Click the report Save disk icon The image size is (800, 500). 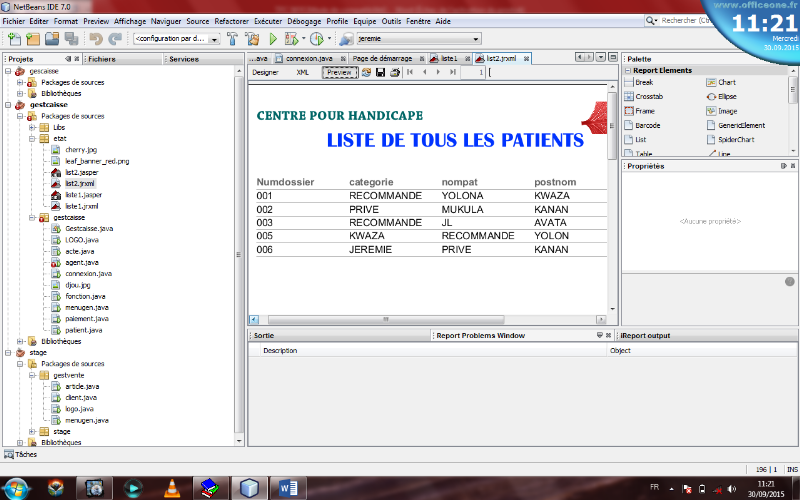pyautogui.click(x=380, y=72)
